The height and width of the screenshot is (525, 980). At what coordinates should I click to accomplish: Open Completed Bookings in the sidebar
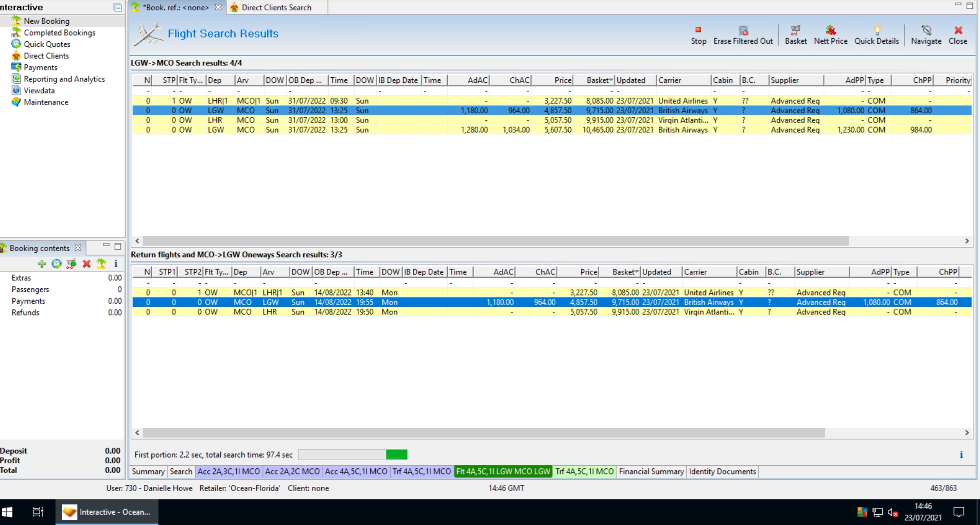point(59,32)
